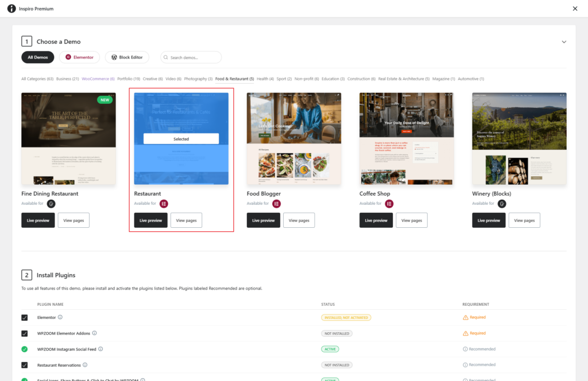
Task: Click the search magnifier icon
Action: coord(166,57)
